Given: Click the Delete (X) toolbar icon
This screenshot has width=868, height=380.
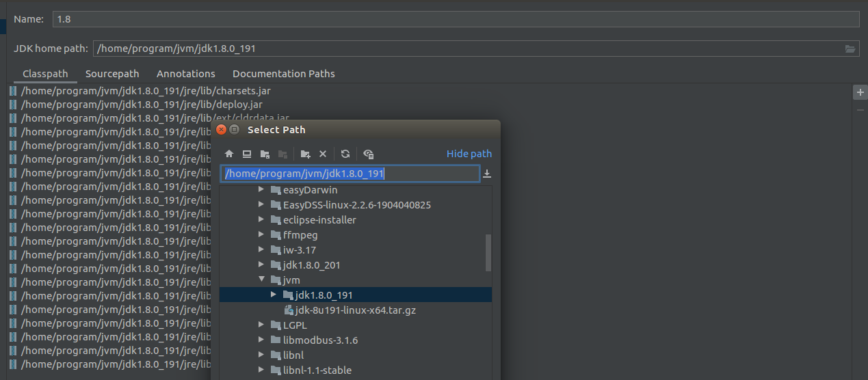Looking at the screenshot, I should pos(323,154).
